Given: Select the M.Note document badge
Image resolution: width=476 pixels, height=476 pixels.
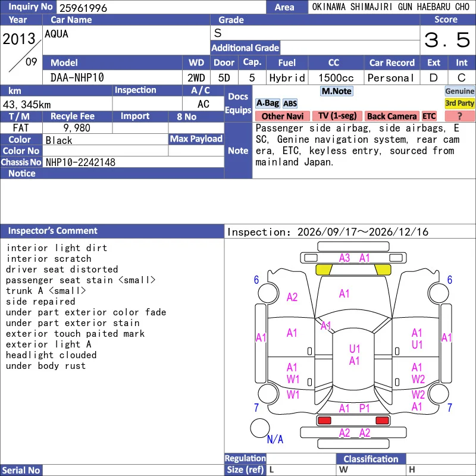Looking at the screenshot, I should (x=337, y=91).
